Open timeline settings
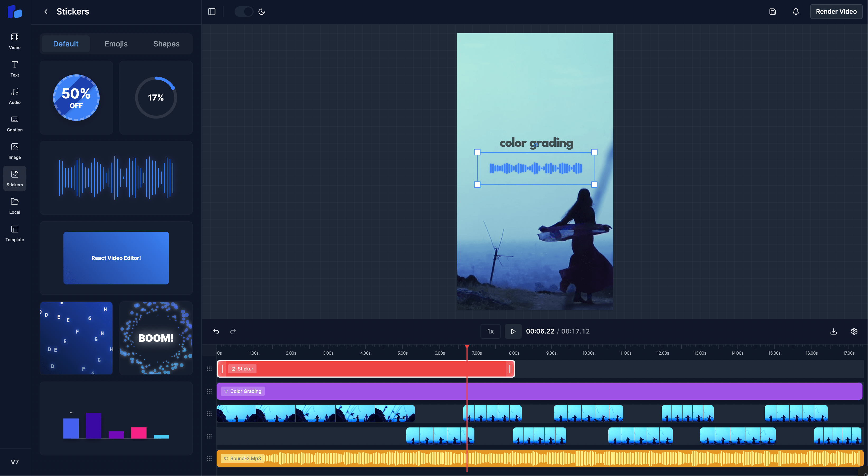The image size is (868, 476). click(x=854, y=331)
